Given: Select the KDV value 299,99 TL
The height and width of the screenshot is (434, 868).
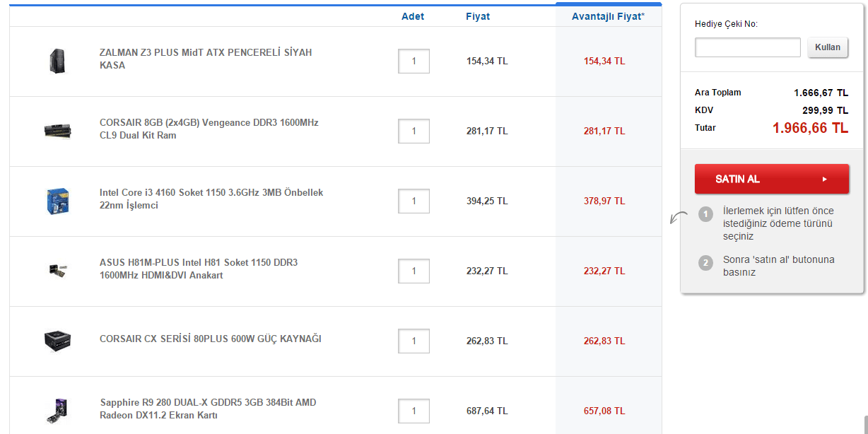Looking at the screenshot, I should [x=826, y=110].
